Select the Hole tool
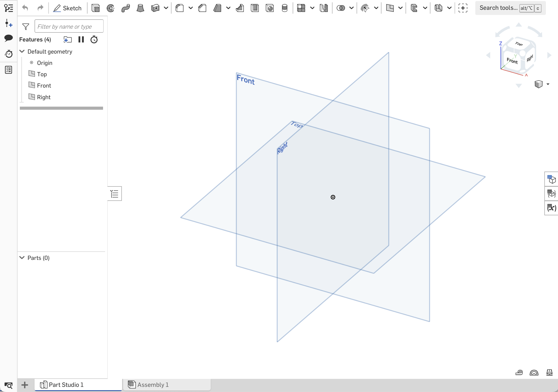This screenshot has height=392, width=558. pyautogui.click(x=270, y=8)
